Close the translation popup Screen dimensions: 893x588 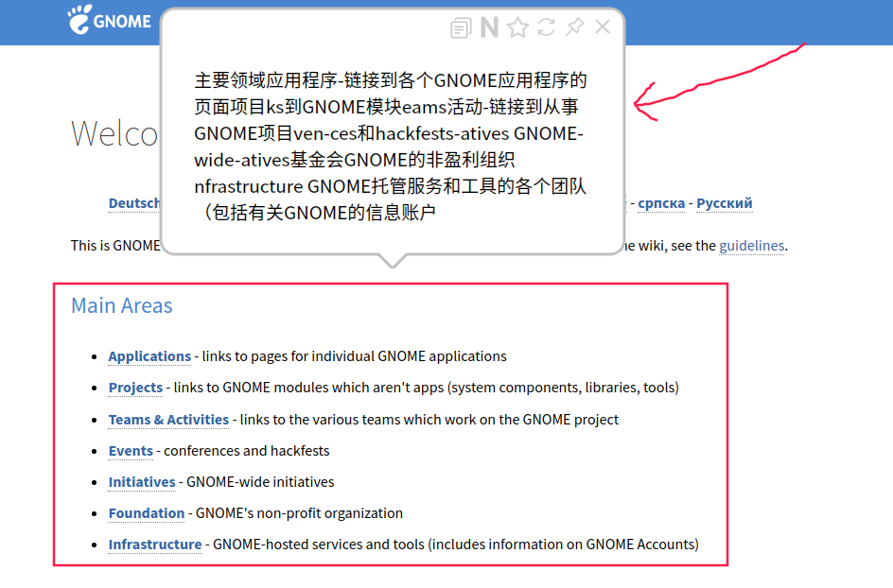coord(603,27)
